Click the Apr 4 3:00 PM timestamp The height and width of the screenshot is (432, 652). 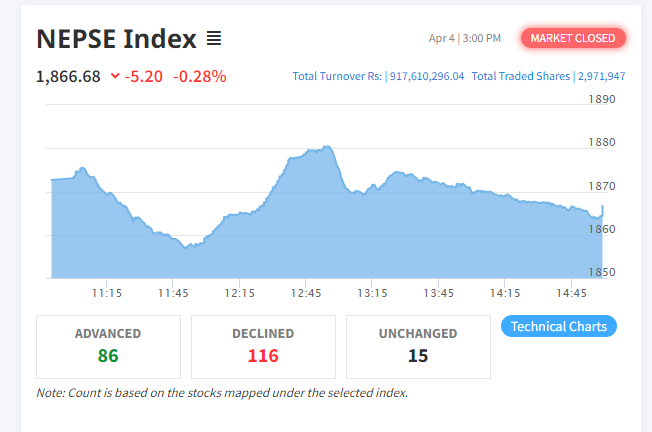464,38
